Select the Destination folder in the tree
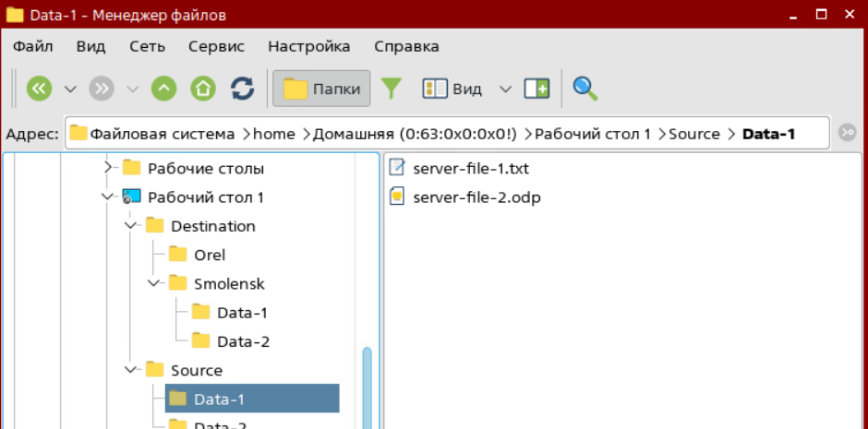The width and height of the screenshot is (868, 429). pyautogui.click(x=213, y=226)
